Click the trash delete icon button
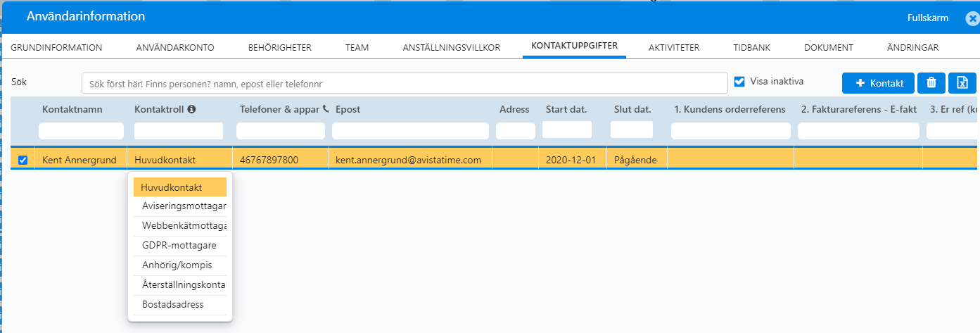This screenshot has height=333, width=980. coord(931,82)
